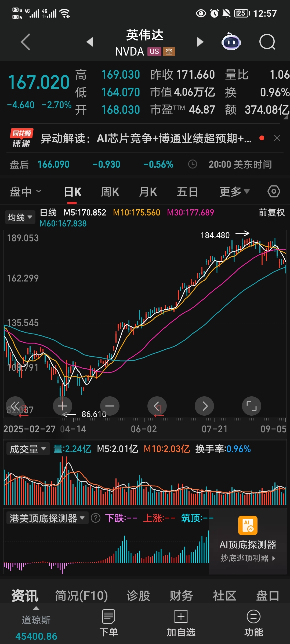Open help for 顶底探测器 question mark
Viewport: 290px width, 644px height.
coord(96,518)
